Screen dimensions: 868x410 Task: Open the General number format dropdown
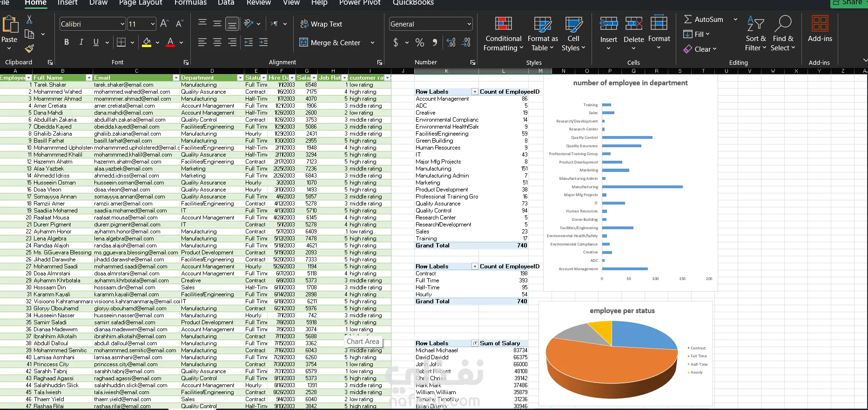[x=469, y=24]
